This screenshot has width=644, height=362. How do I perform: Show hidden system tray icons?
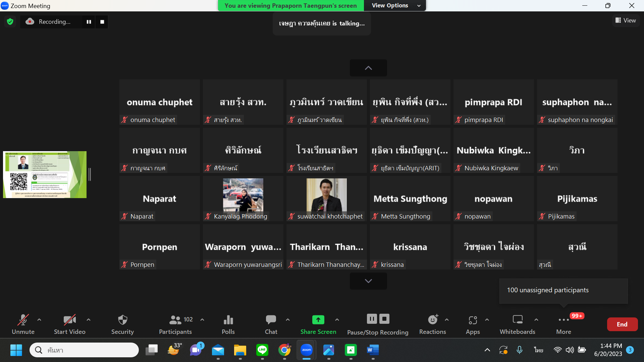[487, 350]
